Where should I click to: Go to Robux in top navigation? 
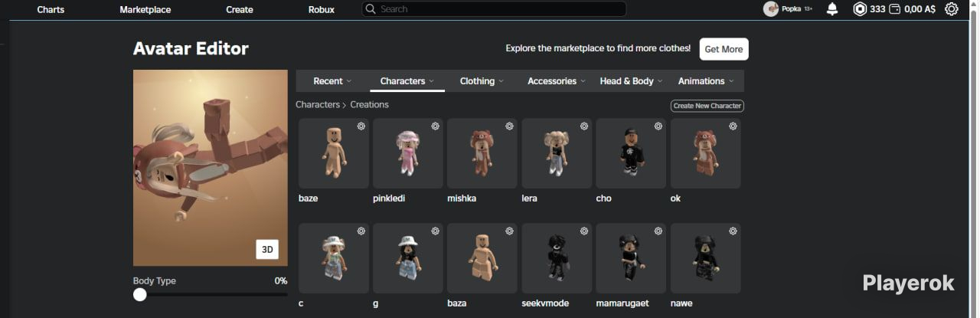pos(321,9)
